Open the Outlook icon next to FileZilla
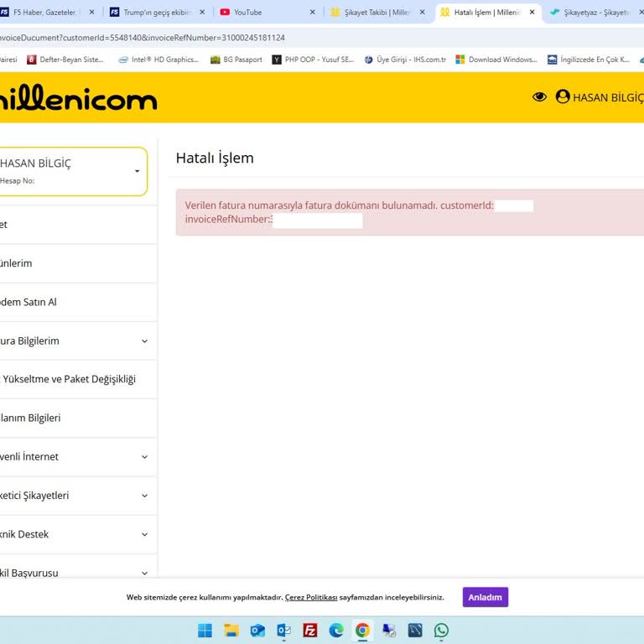The width and height of the screenshot is (644, 644). click(x=283, y=630)
